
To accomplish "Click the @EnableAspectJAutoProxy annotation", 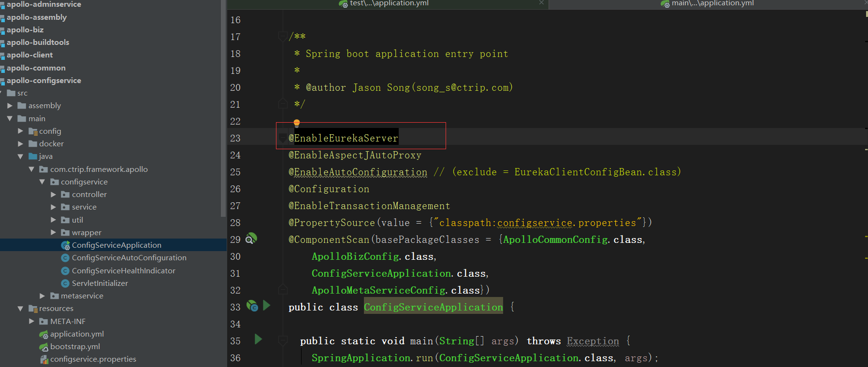I will pos(355,155).
